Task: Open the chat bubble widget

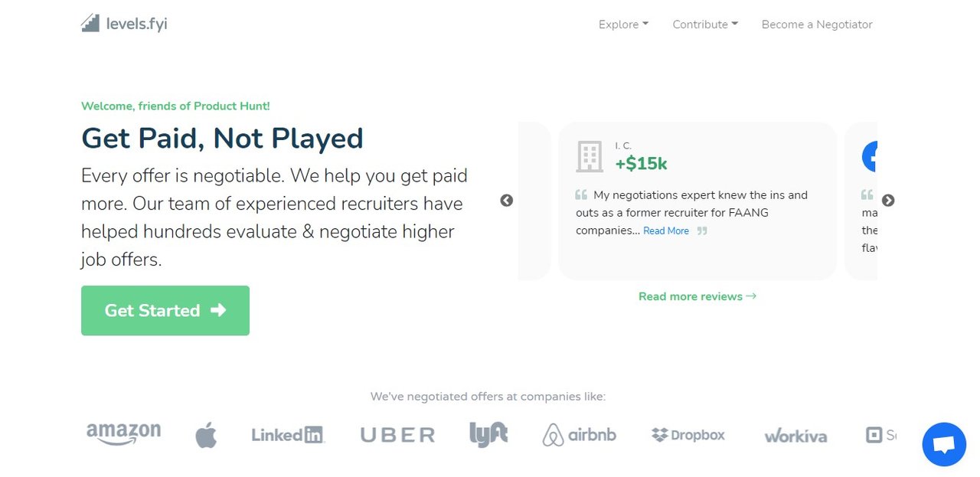Action: point(944,444)
